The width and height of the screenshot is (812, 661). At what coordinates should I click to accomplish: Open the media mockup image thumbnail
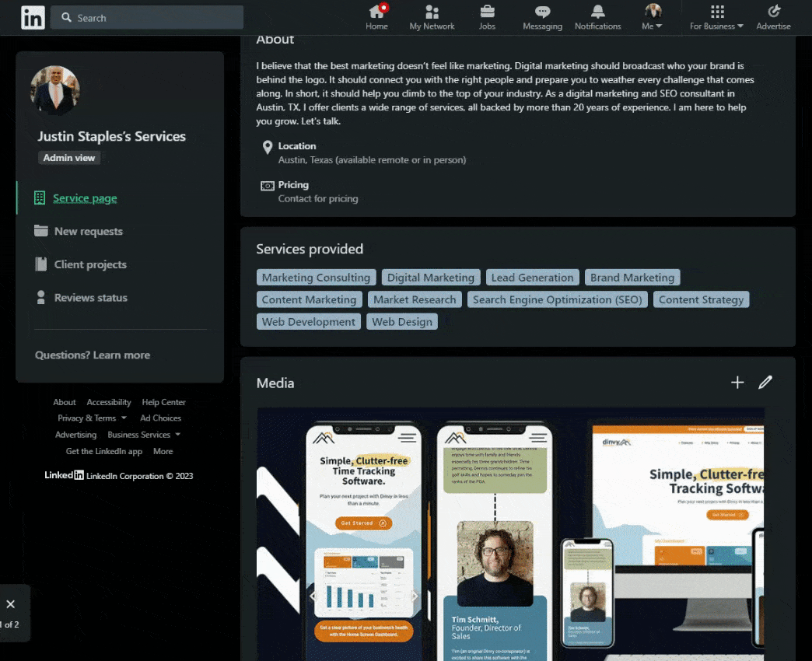tap(510, 534)
